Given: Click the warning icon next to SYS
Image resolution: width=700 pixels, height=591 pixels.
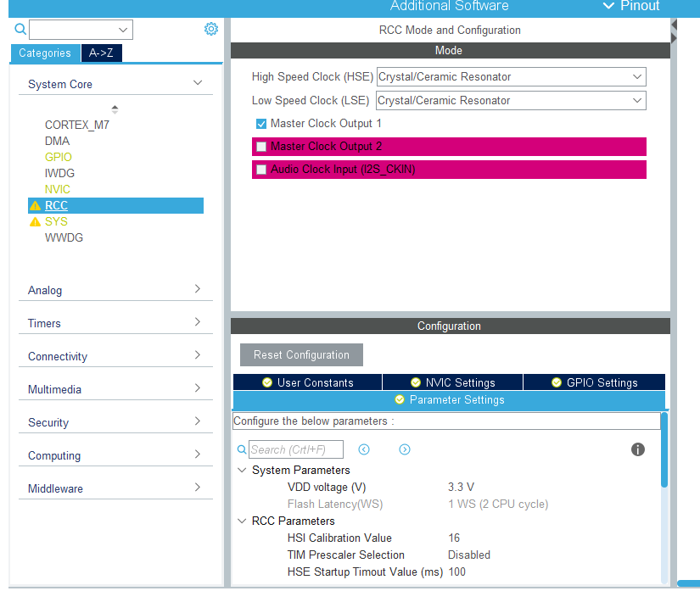Looking at the screenshot, I should point(35,222).
